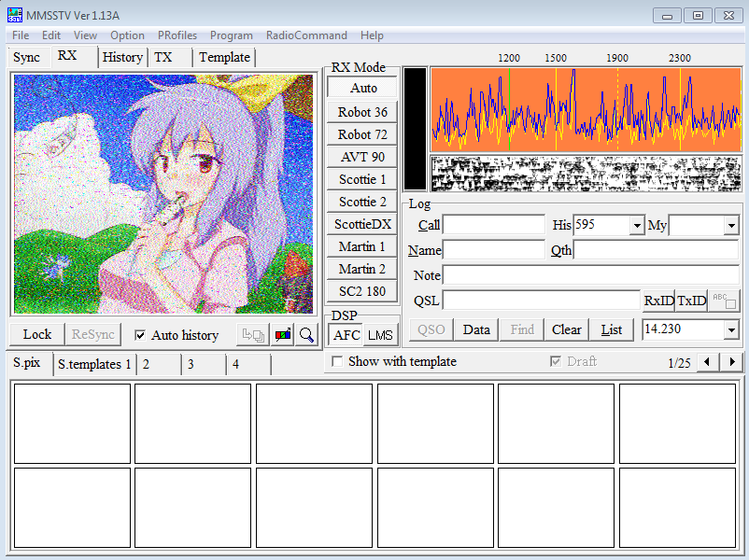Click the received anime picture
This screenshot has height=560, width=749.
pyautogui.click(x=163, y=194)
